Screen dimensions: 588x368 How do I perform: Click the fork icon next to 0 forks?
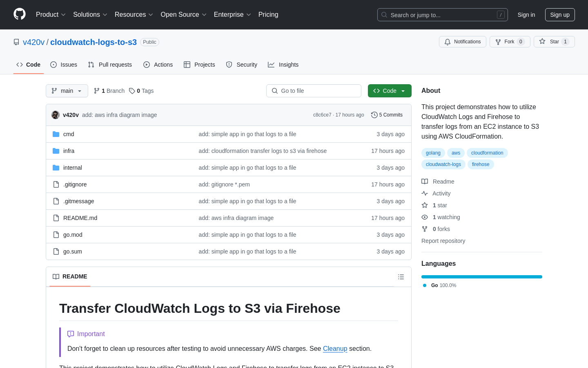(x=425, y=229)
